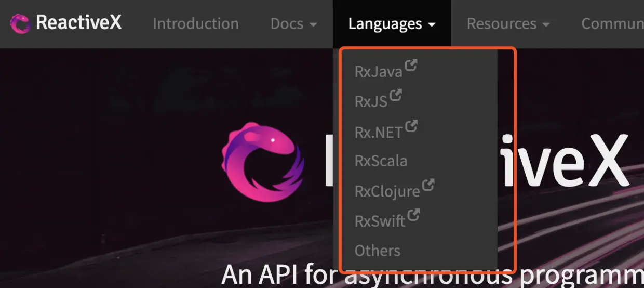Screen dimensions: 644x288
Task: Collapse the Languages dropdown menu
Action: tap(392, 24)
